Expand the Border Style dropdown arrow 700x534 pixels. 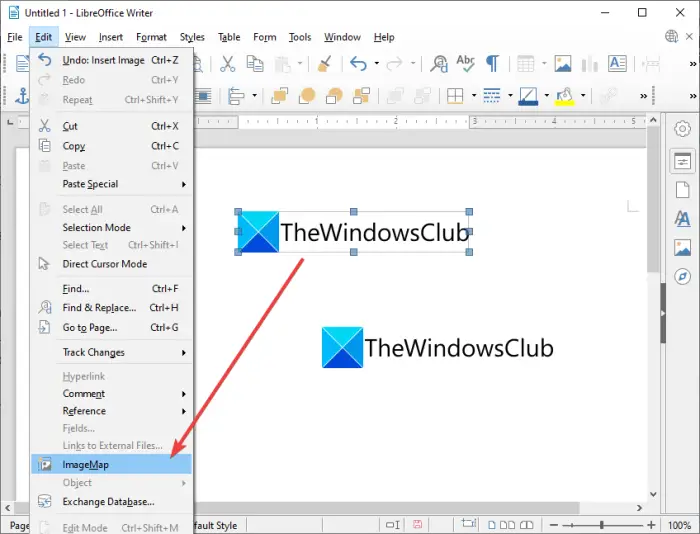[x=510, y=96]
